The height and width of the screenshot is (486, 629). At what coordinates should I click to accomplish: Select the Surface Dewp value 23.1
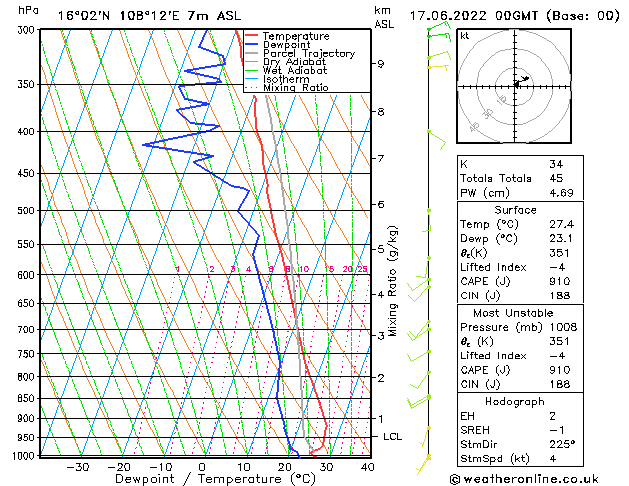561,239
